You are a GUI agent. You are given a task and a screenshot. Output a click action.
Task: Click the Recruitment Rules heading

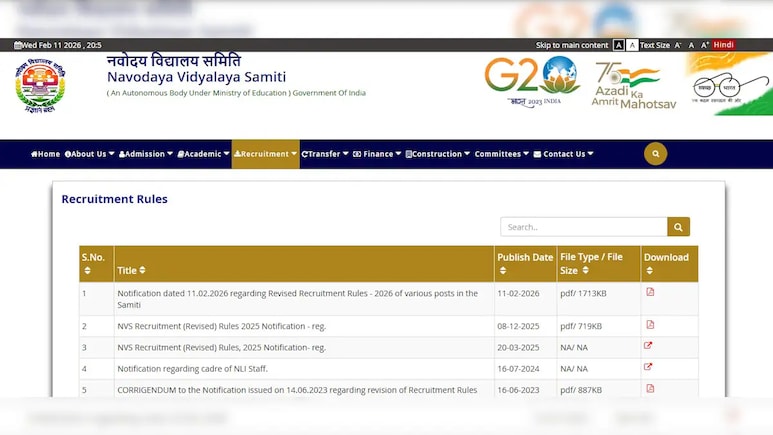(x=114, y=199)
